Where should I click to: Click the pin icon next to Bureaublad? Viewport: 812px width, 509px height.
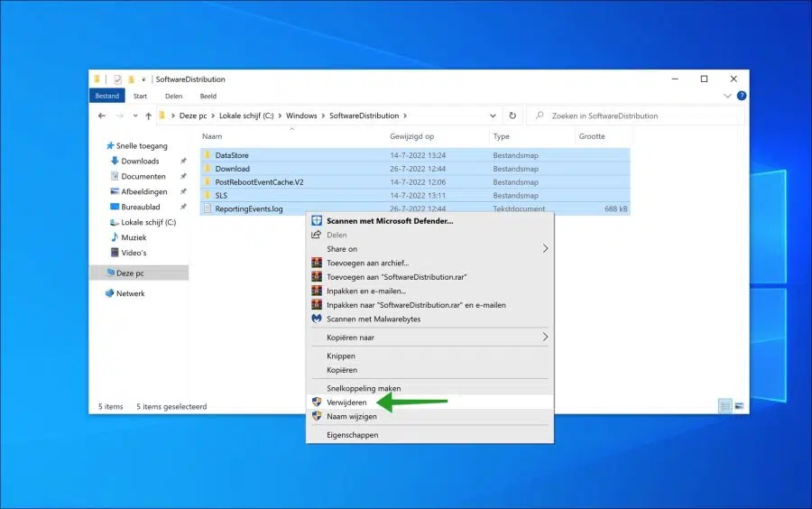tap(183, 208)
